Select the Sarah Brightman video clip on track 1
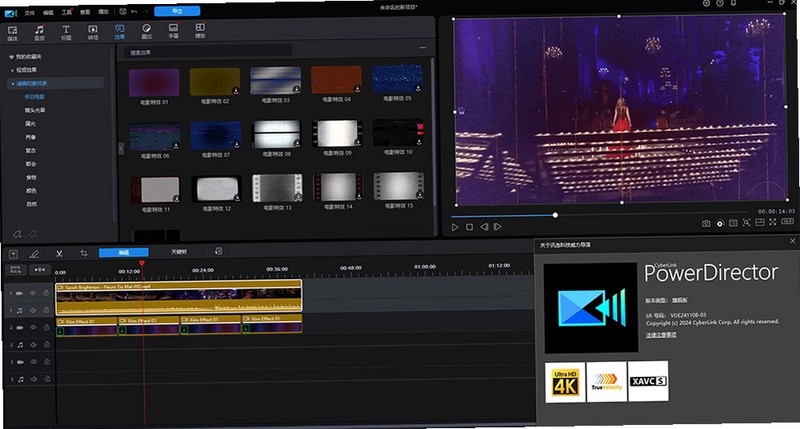The width and height of the screenshot is (800, 429). [179, 295]
